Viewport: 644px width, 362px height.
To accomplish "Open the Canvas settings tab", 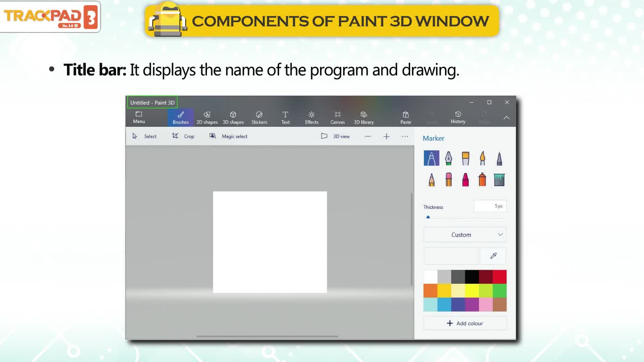I will pos(338,117).
